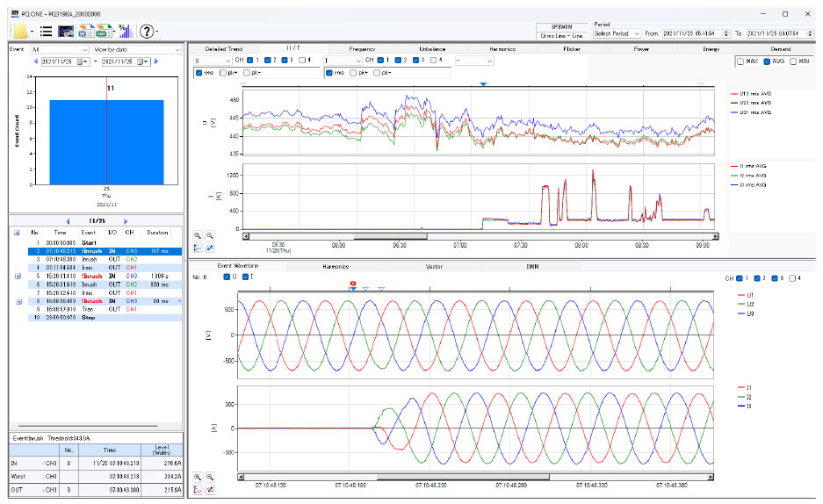Zoom out on the trend graph
The width and height of the screenshot is (823, 504).
(x=210, y=235)
